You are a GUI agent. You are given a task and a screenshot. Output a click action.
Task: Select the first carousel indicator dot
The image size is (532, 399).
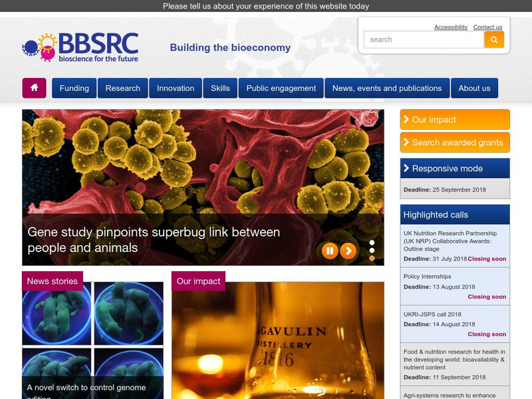[x=372, y=242]
